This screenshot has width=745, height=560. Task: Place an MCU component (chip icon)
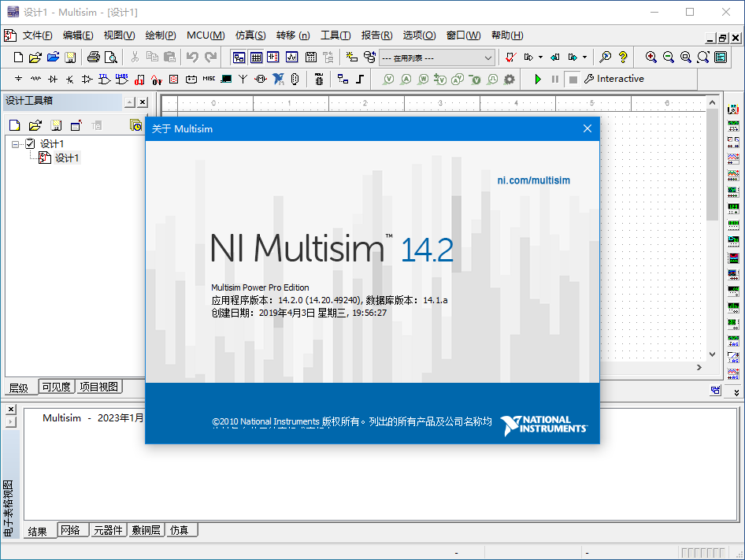click(319, 79)
